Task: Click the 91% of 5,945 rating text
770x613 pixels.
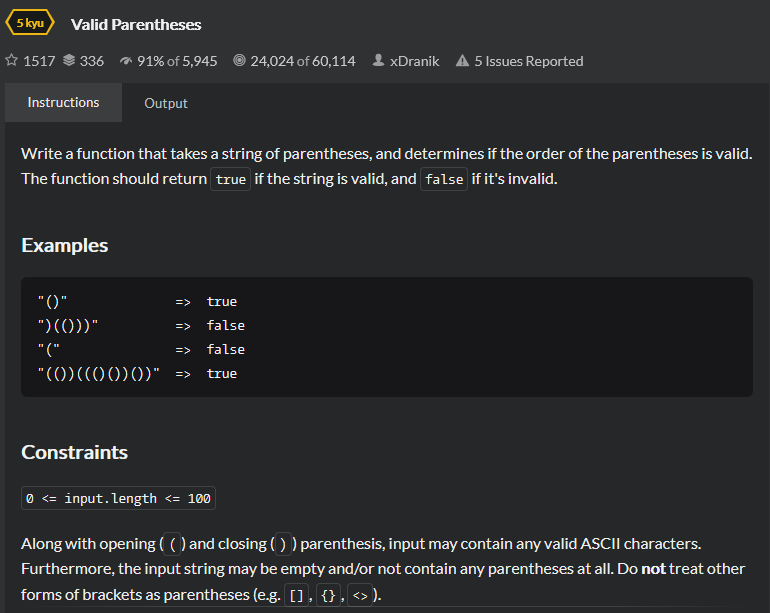Action: [177, 61]
